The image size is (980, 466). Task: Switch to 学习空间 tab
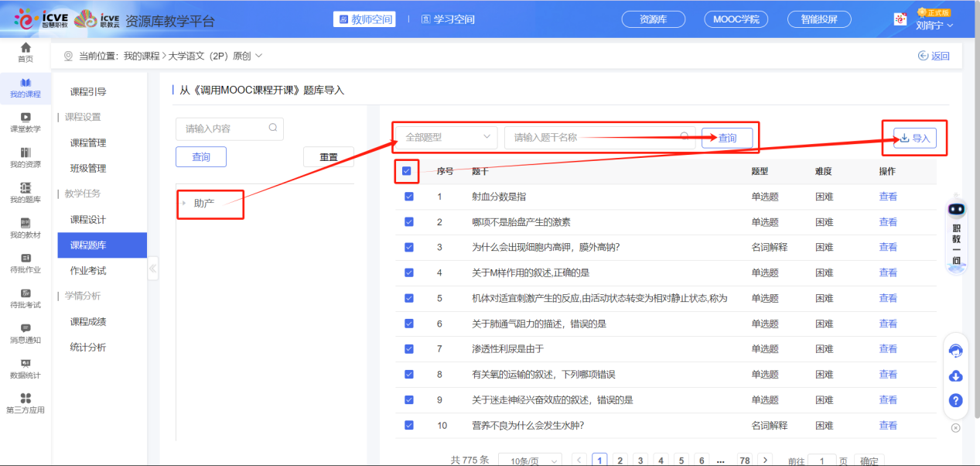click(448, 19)
